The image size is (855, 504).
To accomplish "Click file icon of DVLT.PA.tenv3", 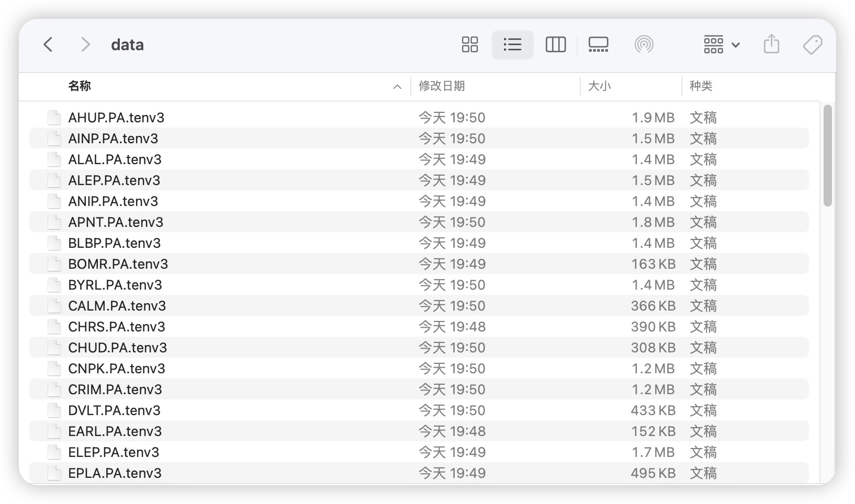I will (x=54, y=410).
